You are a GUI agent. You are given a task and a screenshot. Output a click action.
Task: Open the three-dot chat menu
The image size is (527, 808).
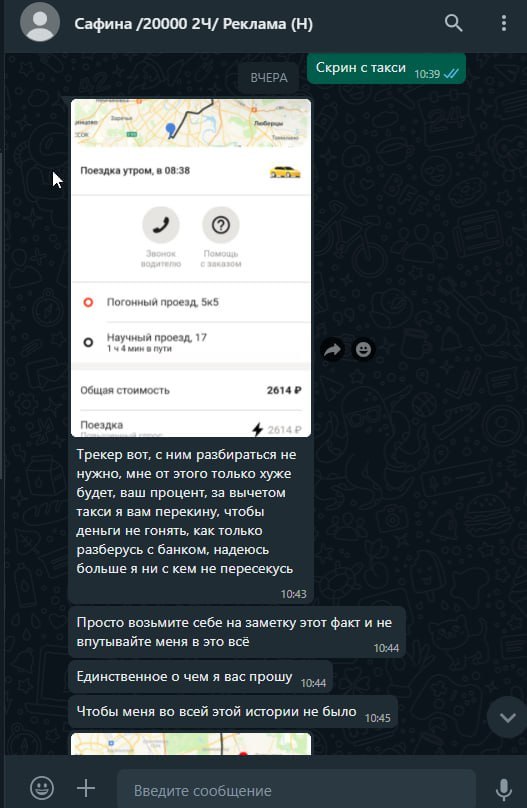tap(504, 23)
